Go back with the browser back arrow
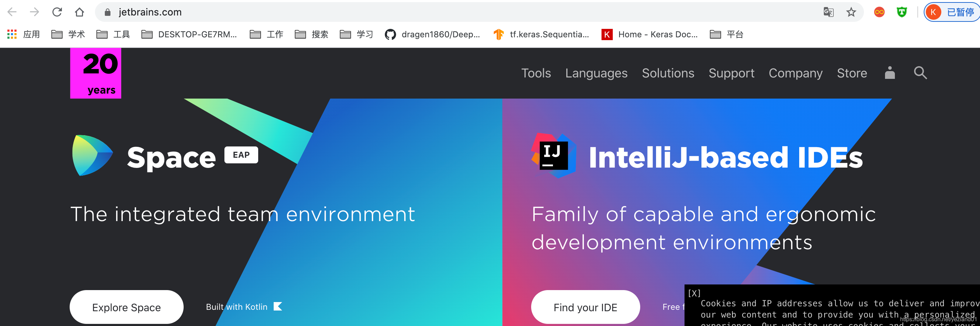This screenshot has height=326, width=980. 12,12
